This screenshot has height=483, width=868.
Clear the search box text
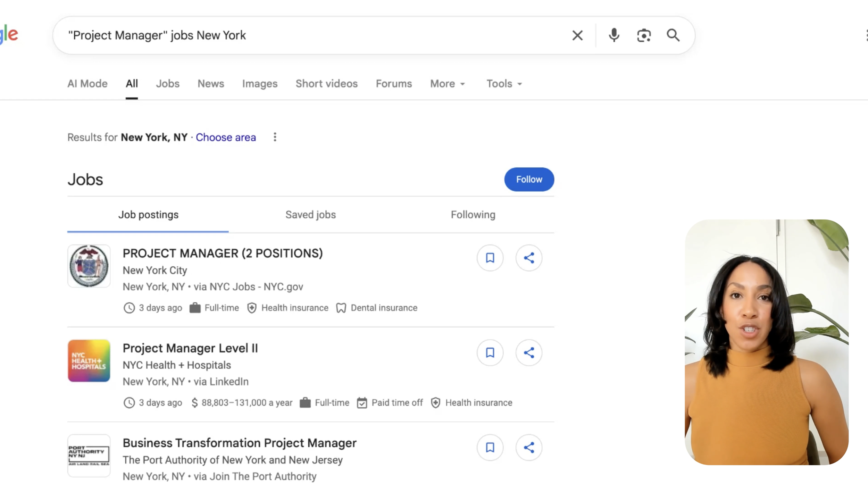pyautogui.click(x=577, y=35)
